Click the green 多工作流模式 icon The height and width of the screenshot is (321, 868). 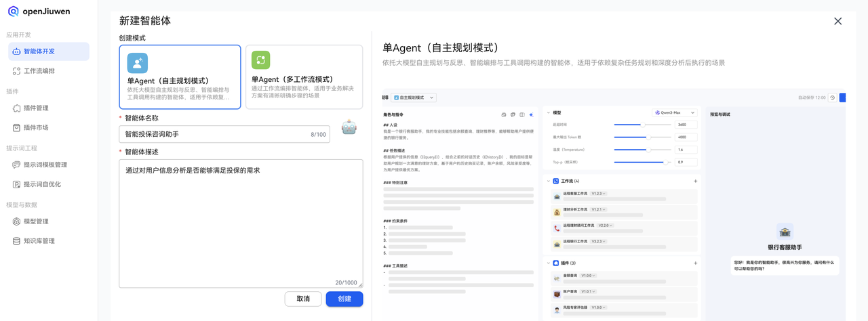260,60
